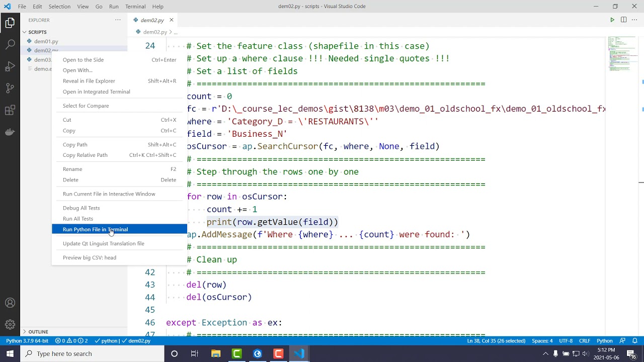
Task: Close the dem02.py editor tab
Action: click(171, 20)
